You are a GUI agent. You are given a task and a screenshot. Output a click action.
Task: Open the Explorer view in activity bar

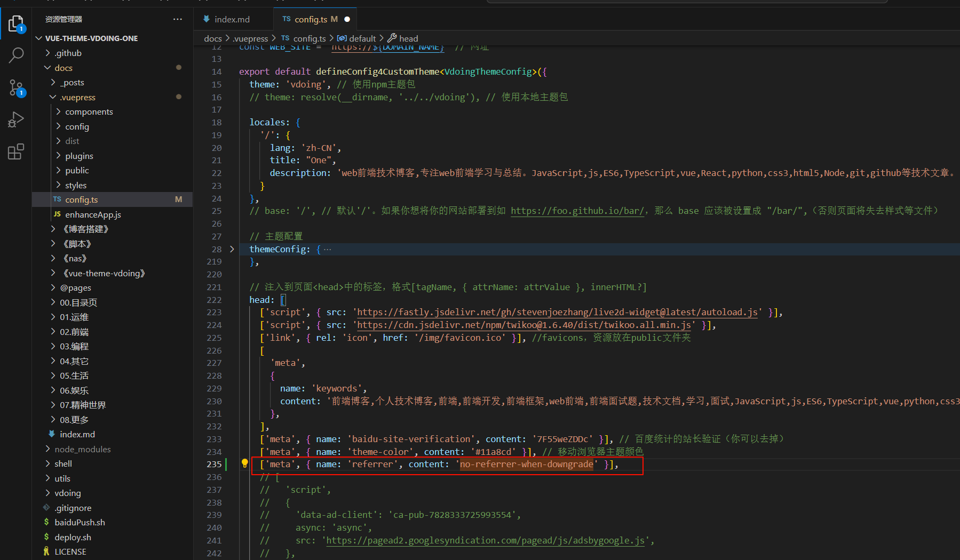pos(16,23)
